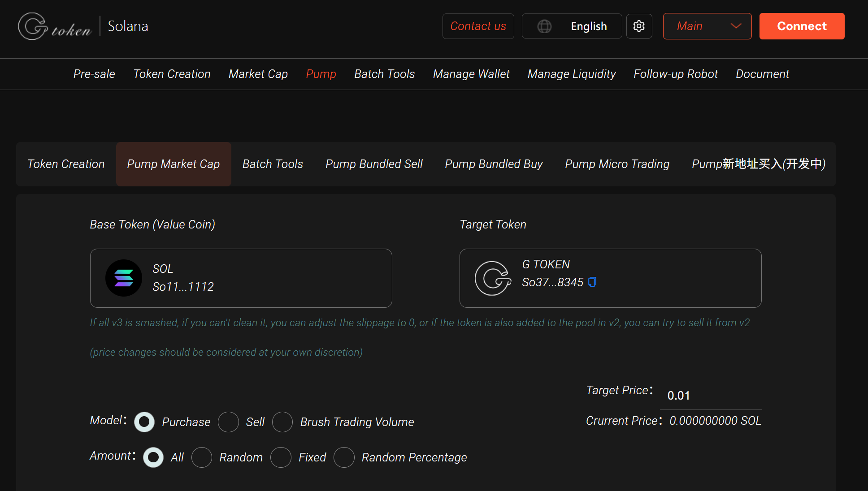Viewport: 868px width, 491px height.
Task: Click the Connect button
Action: coord(802,26)
